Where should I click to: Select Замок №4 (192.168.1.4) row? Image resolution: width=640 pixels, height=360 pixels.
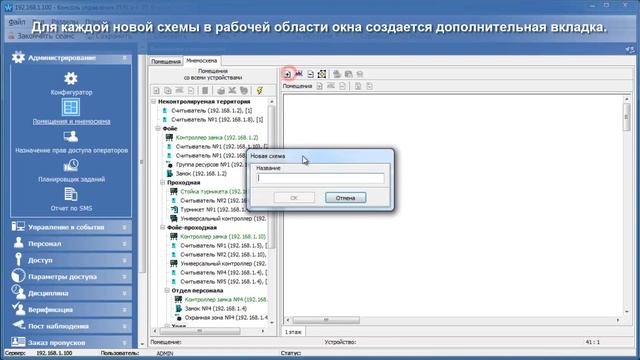click(x=216, y=308)
